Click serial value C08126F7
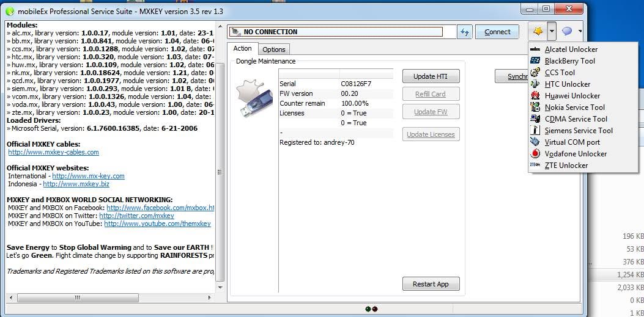The image size is (644, 317). (357, 84)
